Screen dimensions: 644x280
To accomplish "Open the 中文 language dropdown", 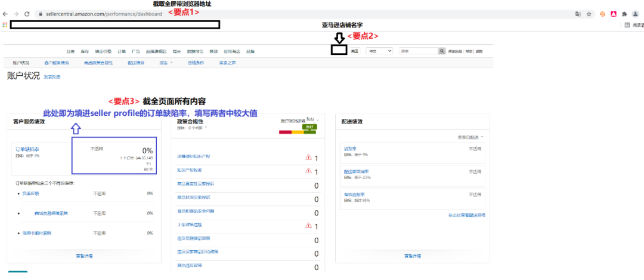I will [x=379, y=51].
